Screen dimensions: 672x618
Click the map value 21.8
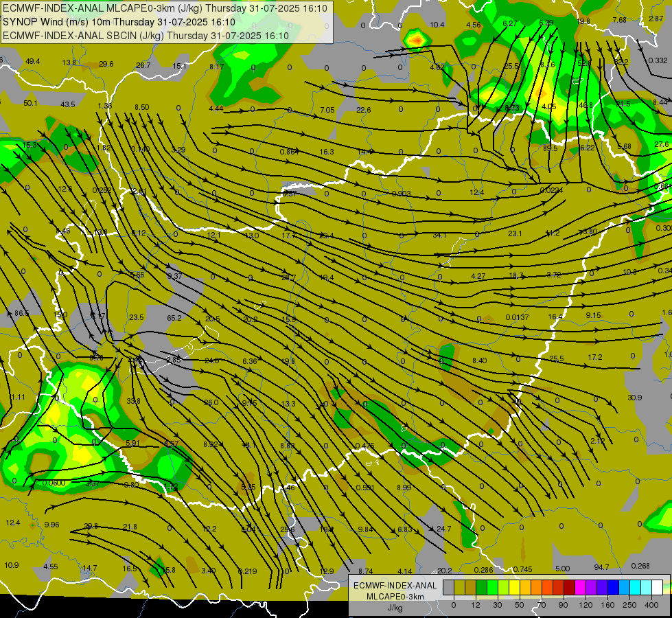click(130, 527)
